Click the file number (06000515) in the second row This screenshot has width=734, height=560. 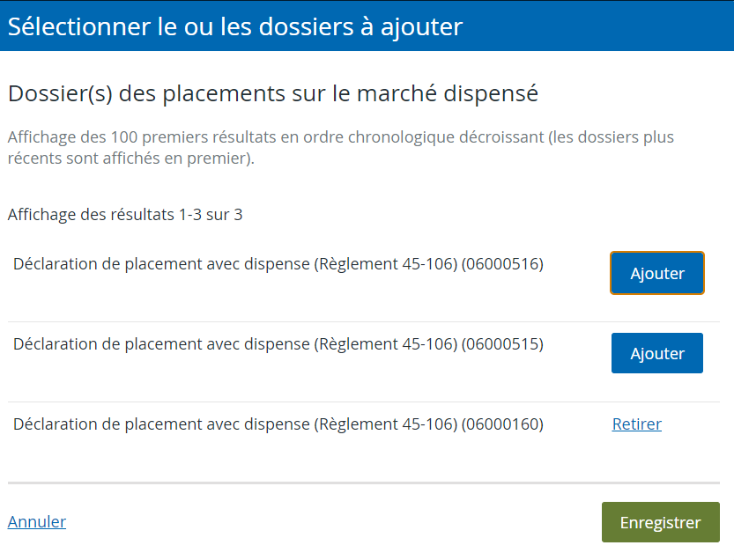tap(502, 344)
